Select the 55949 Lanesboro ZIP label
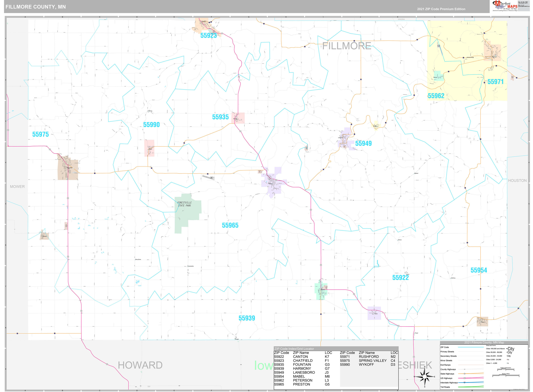 tap(363, 143)
